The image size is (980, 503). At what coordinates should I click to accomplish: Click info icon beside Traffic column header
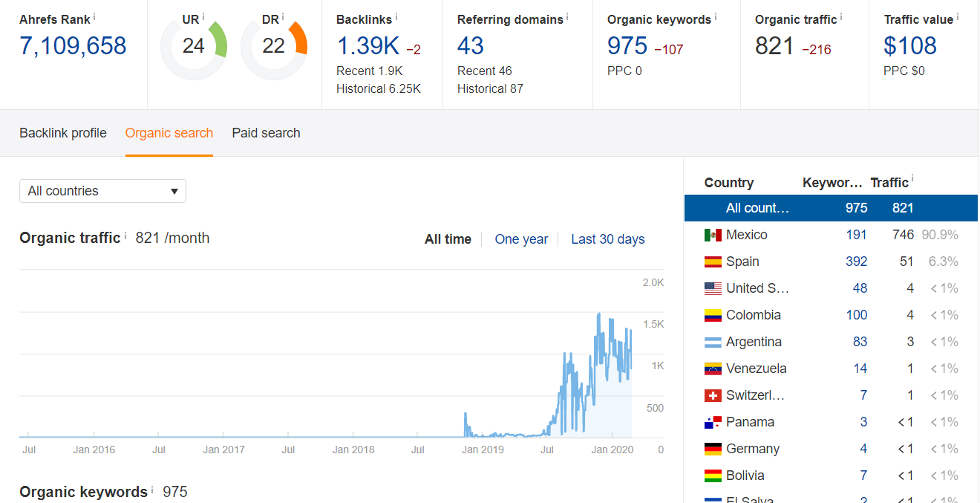click(x=912, y=179)
